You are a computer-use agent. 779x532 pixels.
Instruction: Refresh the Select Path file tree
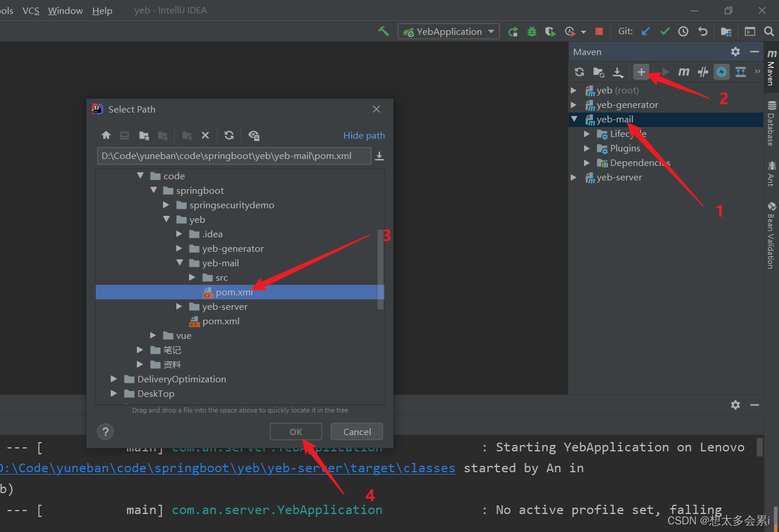point(229,135)
